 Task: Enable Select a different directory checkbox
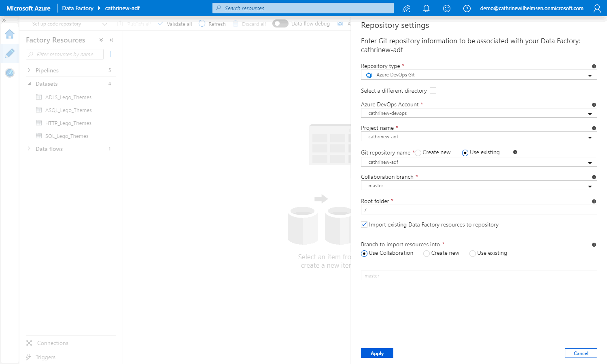[433, 91]
